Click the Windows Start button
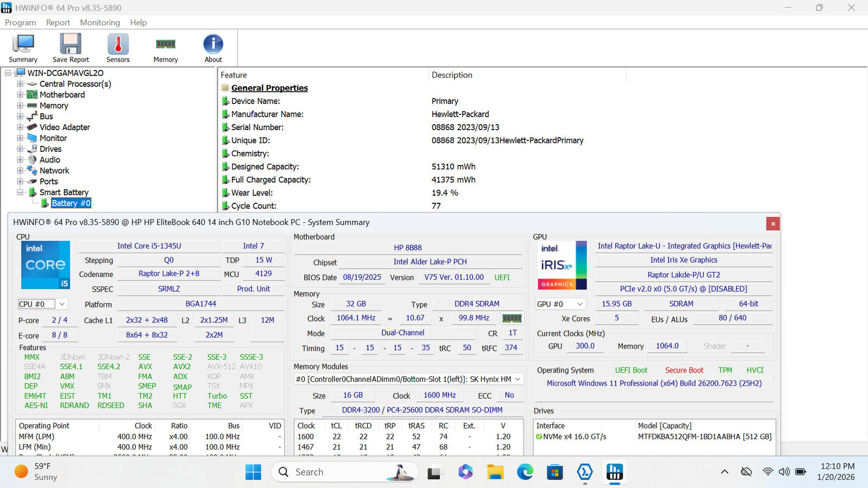868x488 pixels. coord(253,472)
